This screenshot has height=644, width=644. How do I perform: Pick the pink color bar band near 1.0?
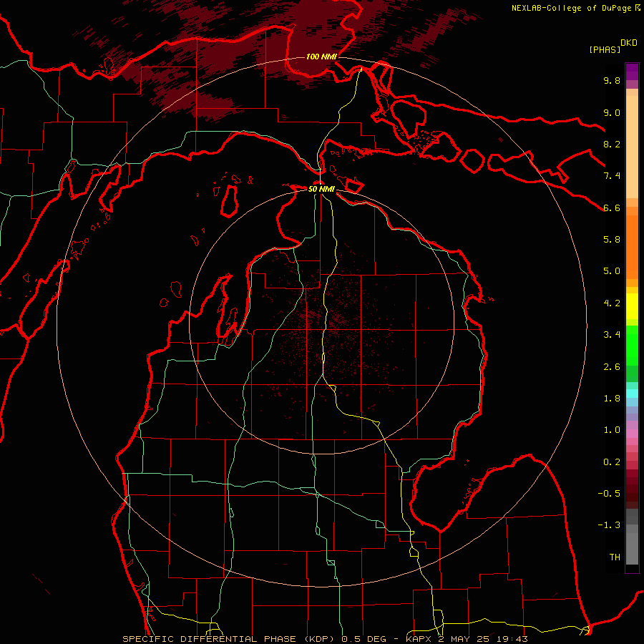632,434
